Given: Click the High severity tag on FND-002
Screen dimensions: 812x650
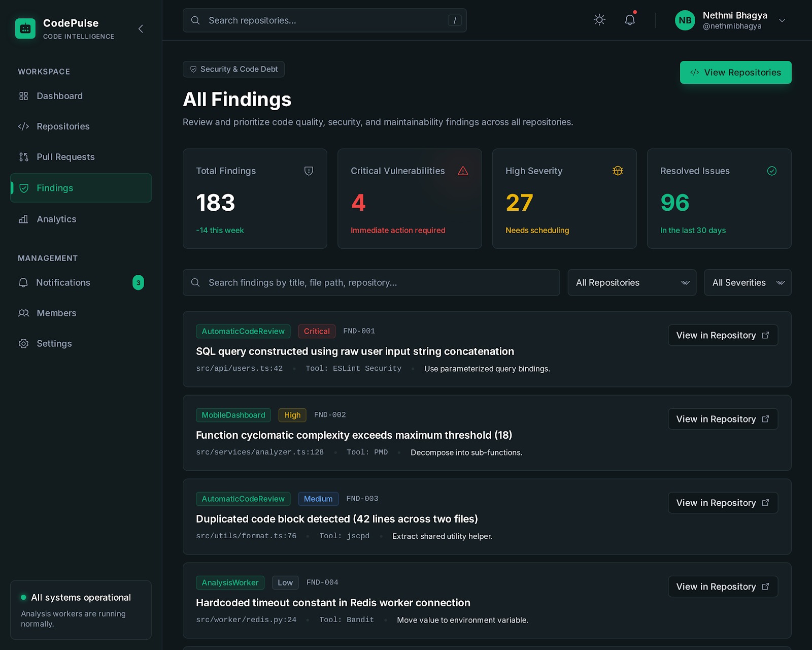Looking at the screenshot, I should click(292, 415).
